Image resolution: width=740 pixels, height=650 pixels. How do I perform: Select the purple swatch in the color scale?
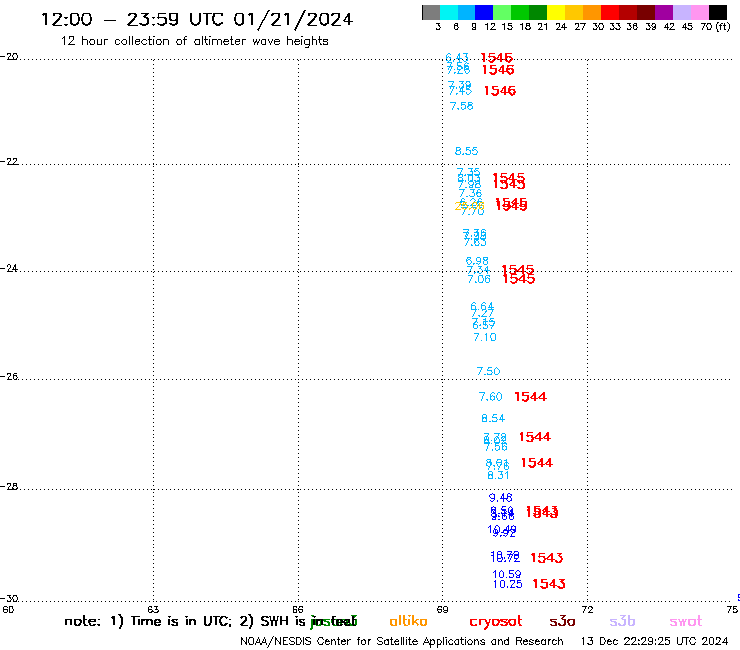tap(664, 13)
